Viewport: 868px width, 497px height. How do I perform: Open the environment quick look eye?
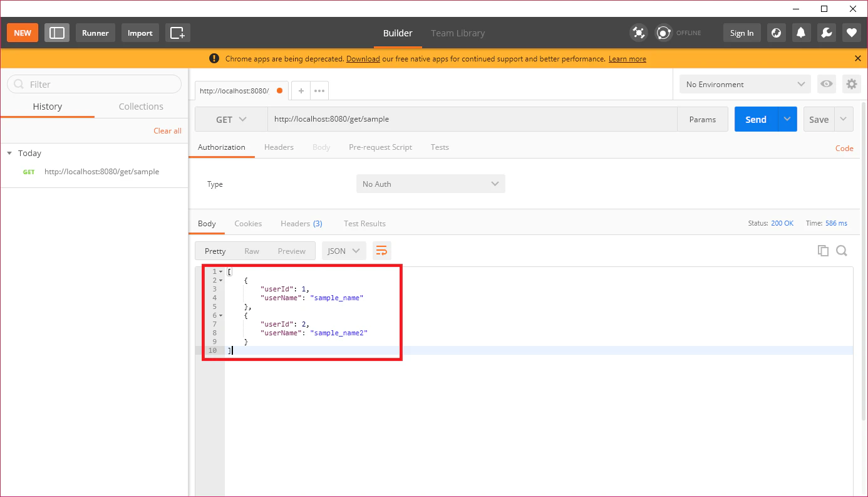(827, 84)
